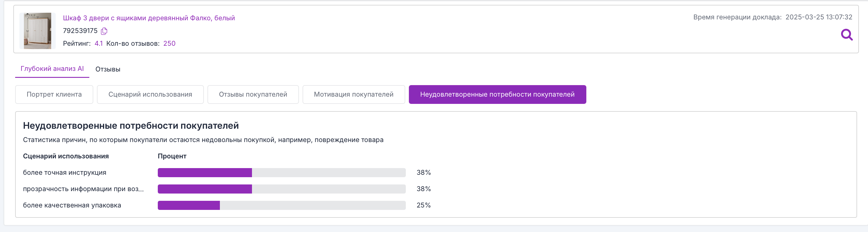
Task: Click the более качественная упаковка progress bar
Action: pyautogui.click(x=282, y=205)
